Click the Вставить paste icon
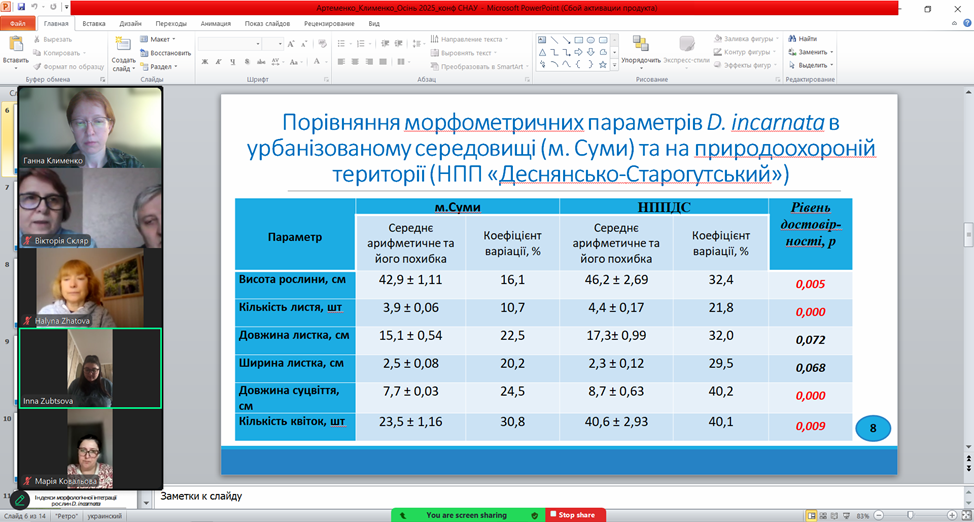The image size is (974, 522). 15,48
